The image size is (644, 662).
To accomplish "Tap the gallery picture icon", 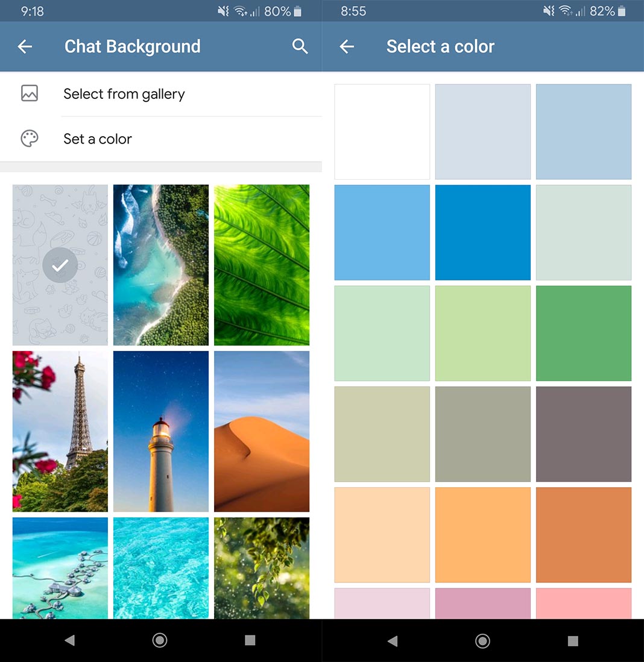I will pos(30,93).
